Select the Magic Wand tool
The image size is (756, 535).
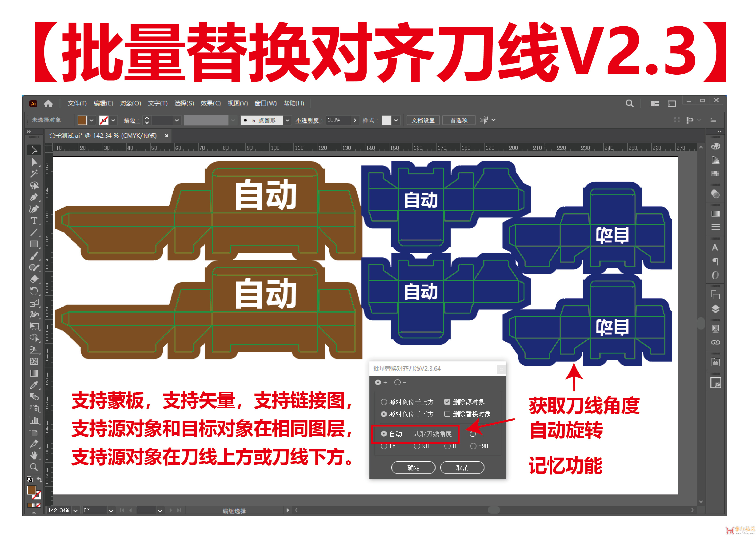tap(34, 174)
